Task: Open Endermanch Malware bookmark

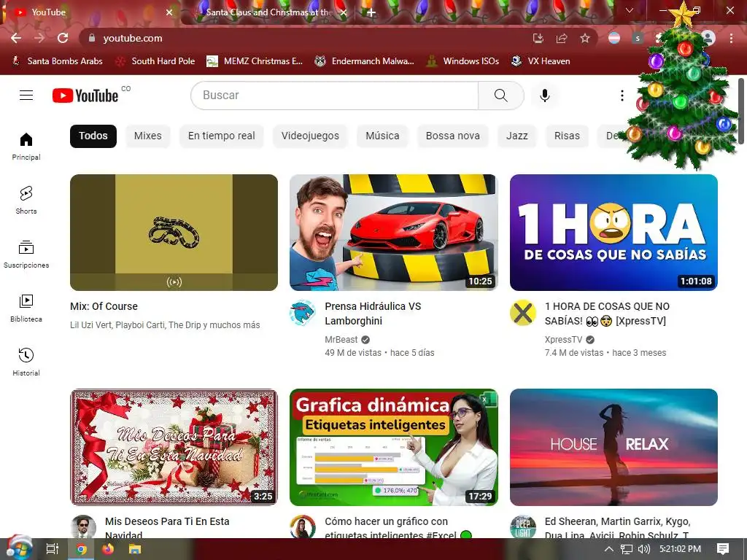Action: coord(365,61)
